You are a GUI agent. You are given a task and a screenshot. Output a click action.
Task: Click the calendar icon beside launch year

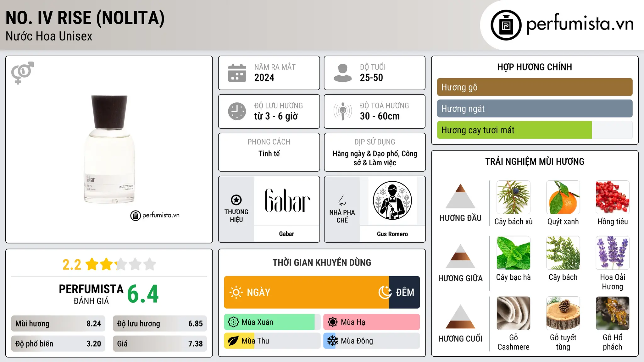click(237, 73)
